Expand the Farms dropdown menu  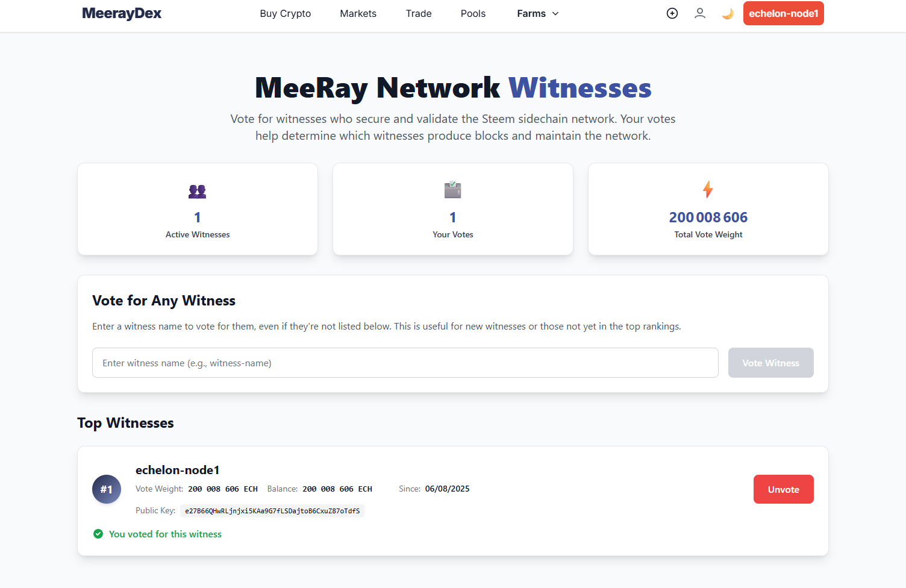(538, 13)
